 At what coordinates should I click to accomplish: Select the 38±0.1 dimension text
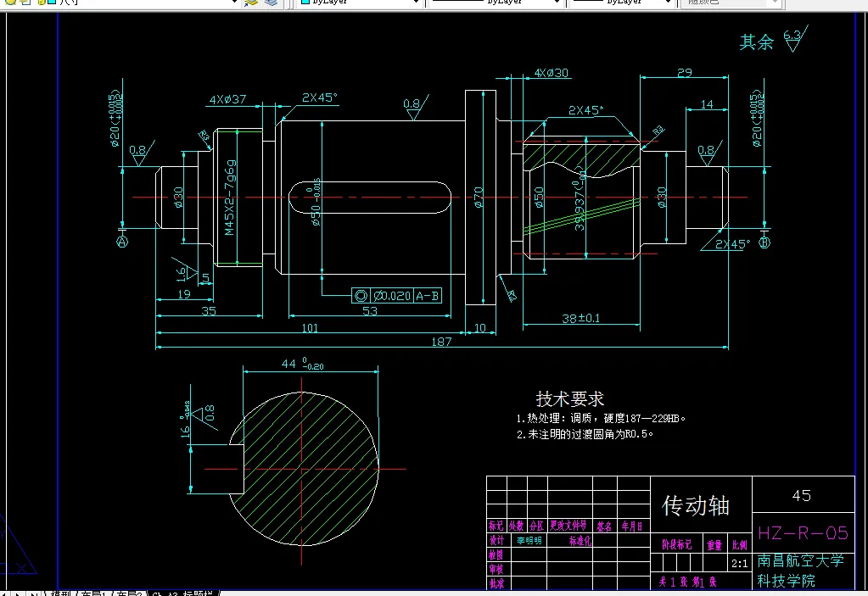(x=580, y=319)
